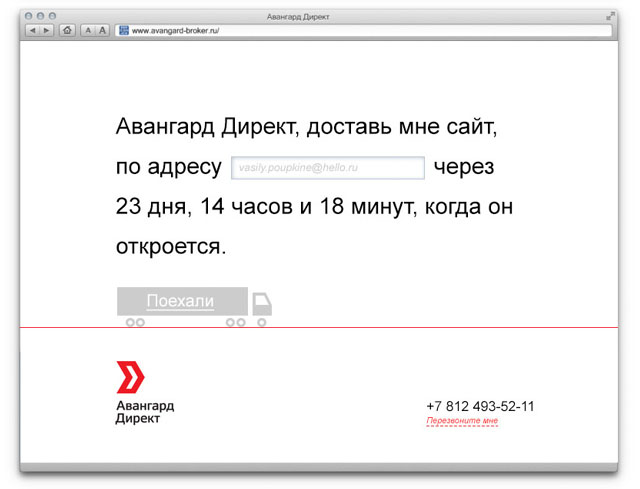Viewport: 640px width, 489px height.
Task: Close the browser window
Action: (x=28, y=18)
